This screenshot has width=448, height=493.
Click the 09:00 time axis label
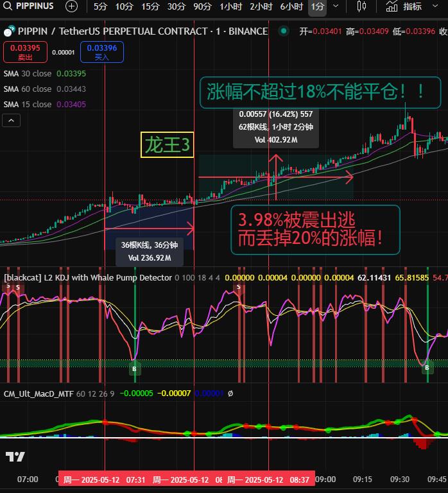point(325,479)
